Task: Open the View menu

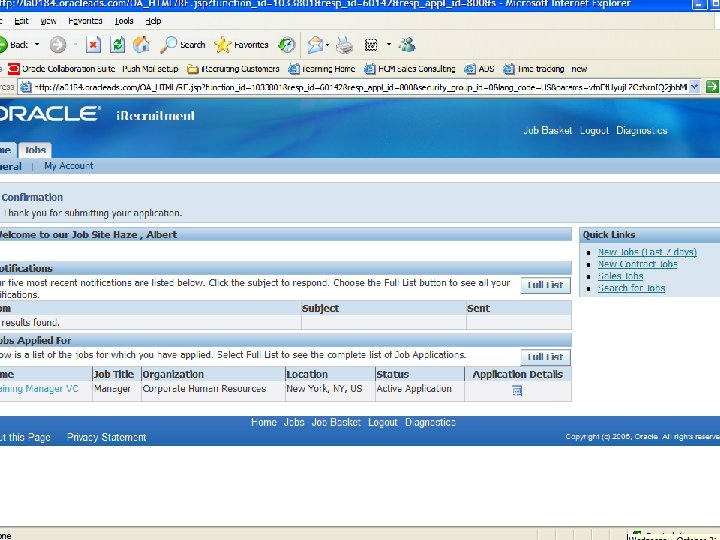Action: [x=48, y=21]
